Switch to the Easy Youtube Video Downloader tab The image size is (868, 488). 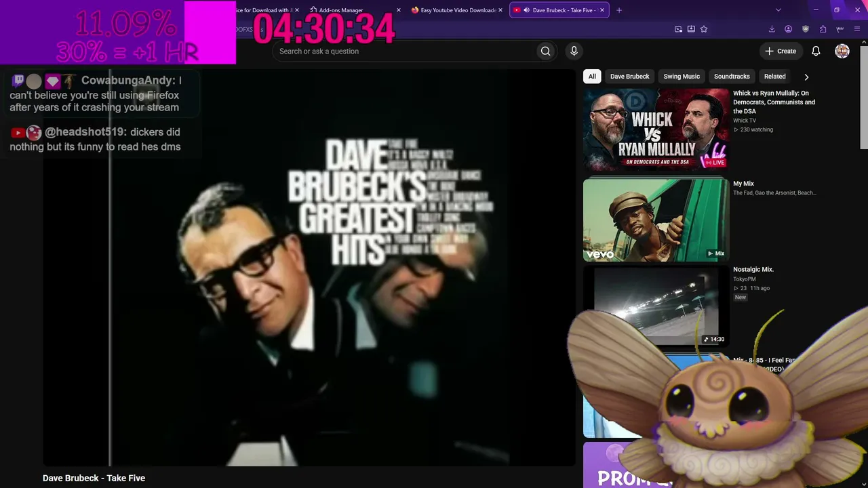(x=457, y=10)
